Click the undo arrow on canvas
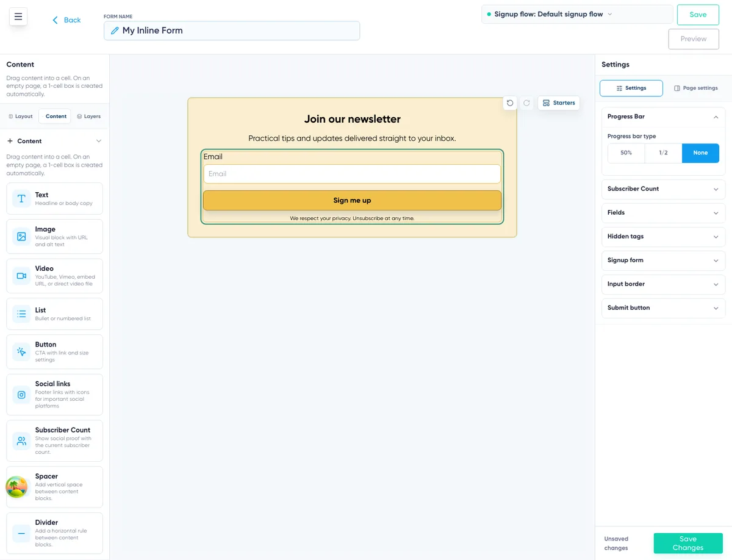The height and width of the screenshot is (560, 732). point(510,103)
